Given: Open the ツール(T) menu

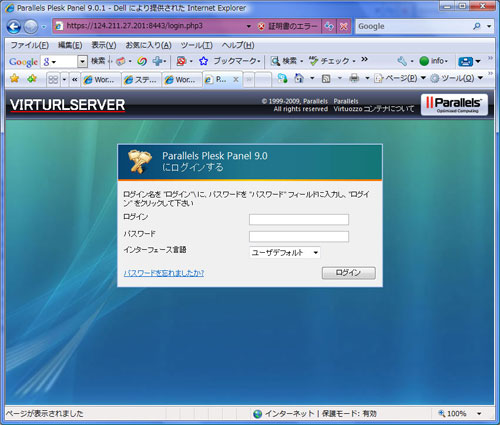Looking at the screenshot, I should (196, 45).
